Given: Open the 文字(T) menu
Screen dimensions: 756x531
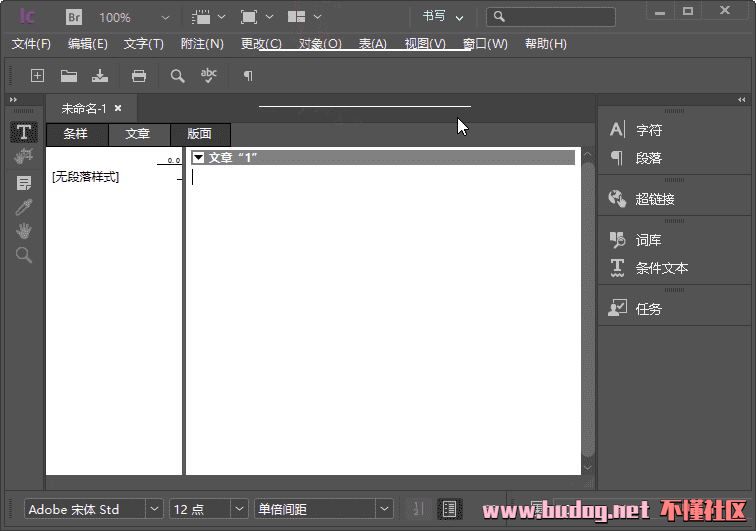Looking at the screenshot, I should [143, 44].
